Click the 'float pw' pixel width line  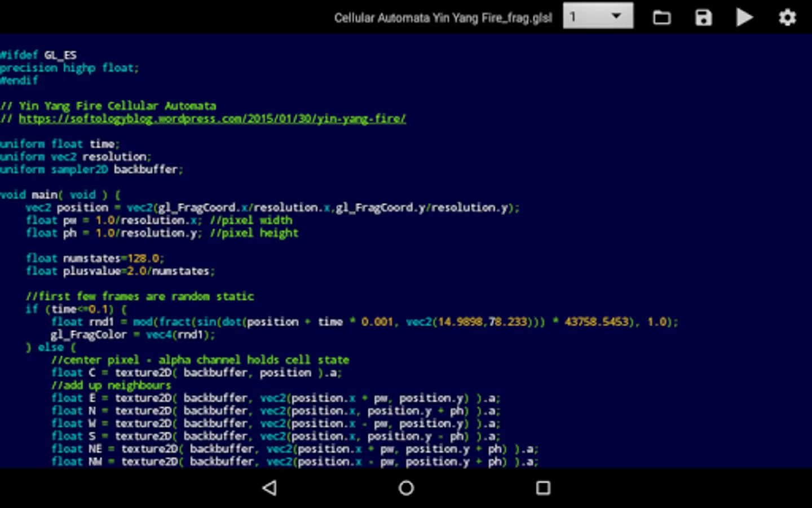click(x=159, y=220)
